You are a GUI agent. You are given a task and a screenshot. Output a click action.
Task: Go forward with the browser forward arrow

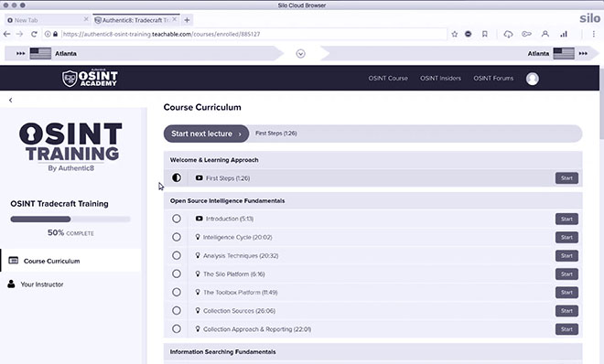tap(19, 34)
